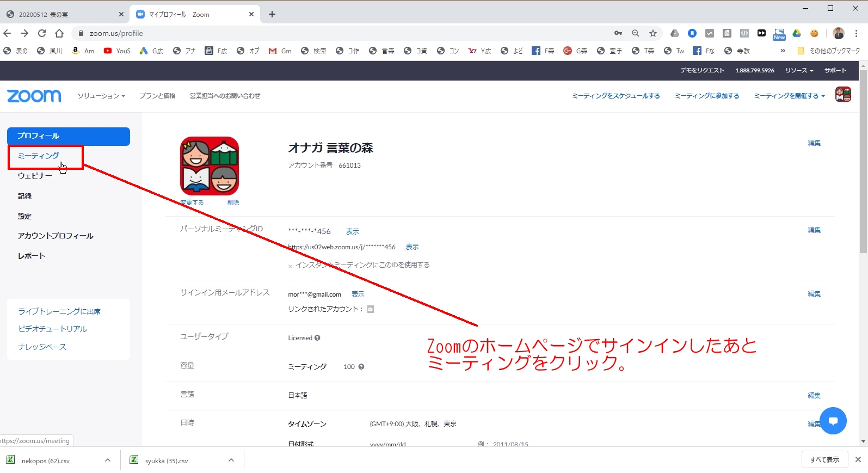The width and height of the screenshot is (868, 473).
Task: Click the Zoom logo
Action: (x=34, y=96)
